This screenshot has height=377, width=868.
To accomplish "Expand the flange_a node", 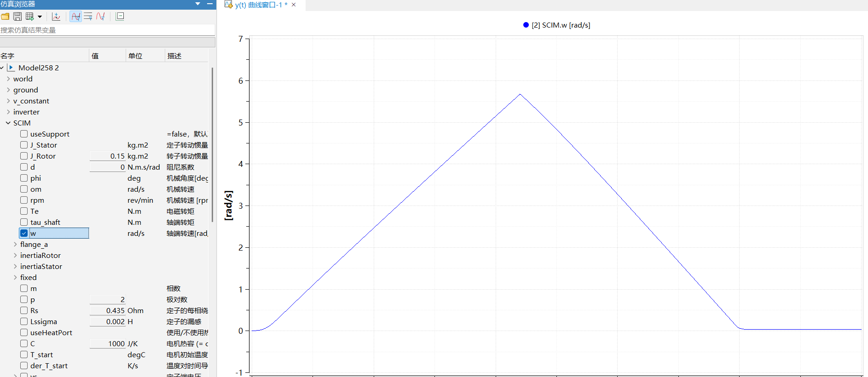I will click(x=15, y=244).
